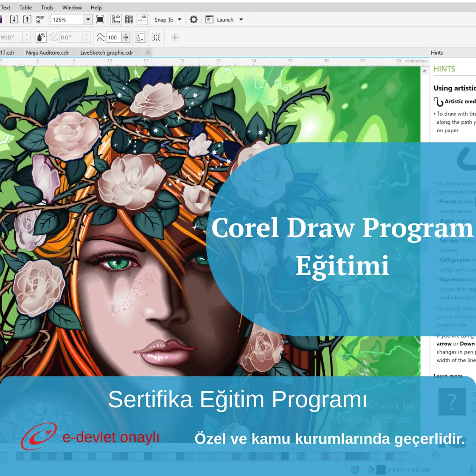Open the Text menu
Image resolution: width=476 pixels, height=476 pixels.
click(5, 7)
